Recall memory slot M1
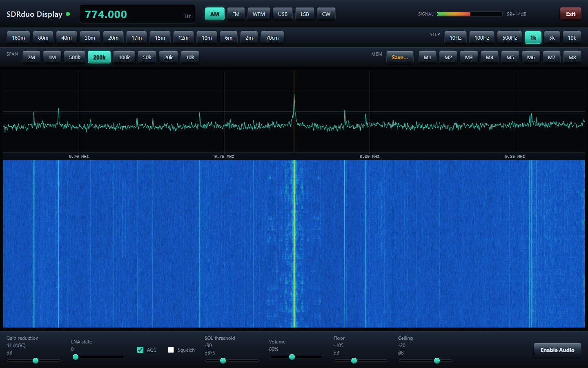This screenshot has height=368, width=588. pyautogui.click(x=428, y=57)
